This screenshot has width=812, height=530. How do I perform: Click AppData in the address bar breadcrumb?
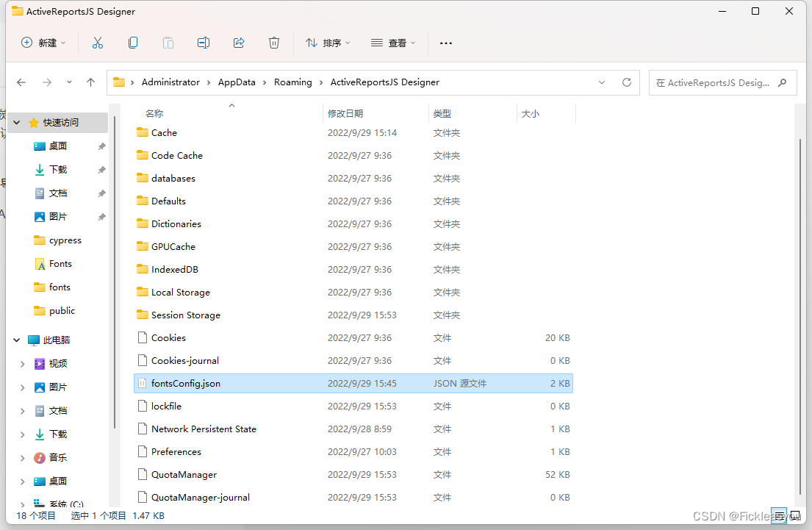tap(237, 82)
